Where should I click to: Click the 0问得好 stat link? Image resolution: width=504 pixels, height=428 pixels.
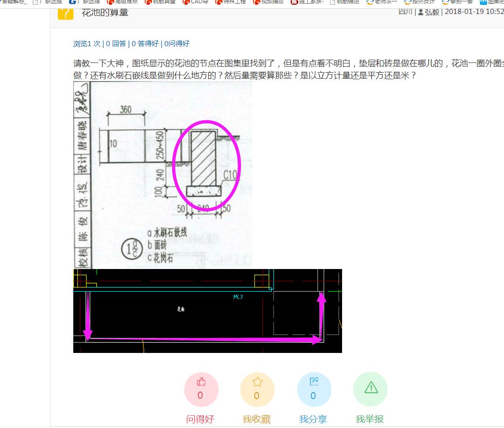pos(177,44)
